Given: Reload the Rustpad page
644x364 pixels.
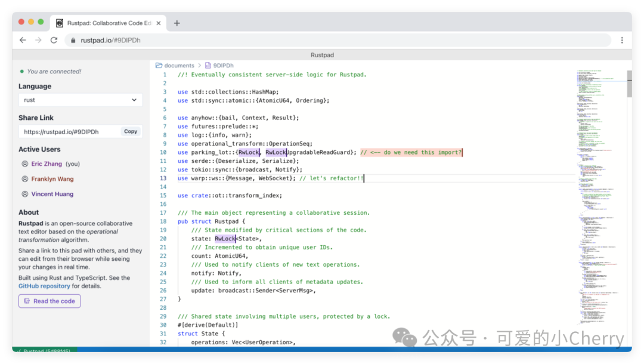Looking at the screenshot, I should click(x=54, y=40).
